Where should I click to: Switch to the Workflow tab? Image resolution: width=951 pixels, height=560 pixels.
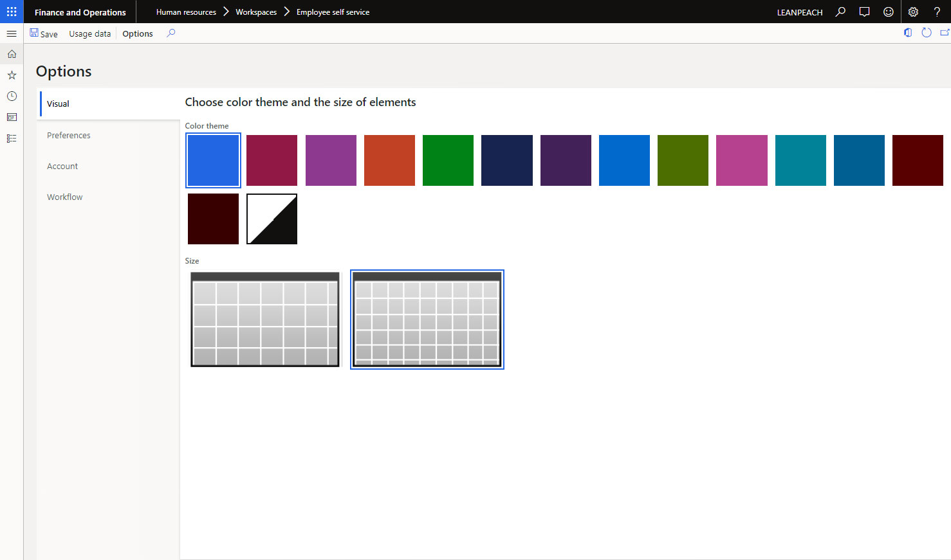pos(65,197)
